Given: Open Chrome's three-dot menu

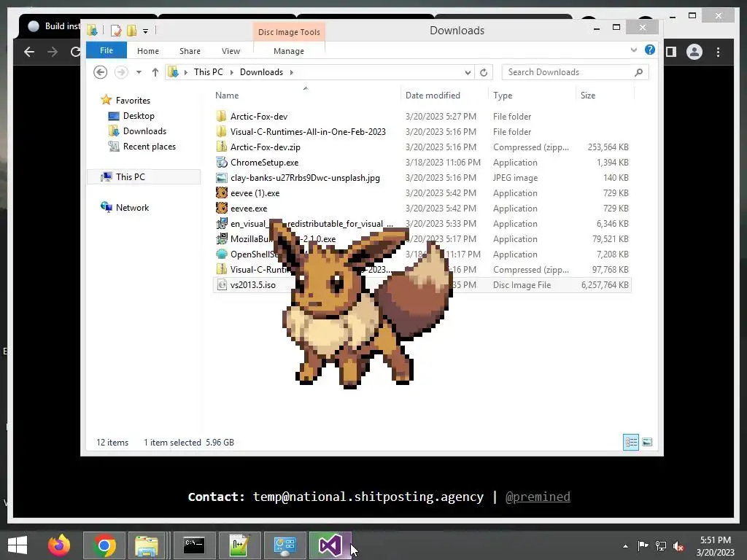Looking at the screenshot, I should (x=718, y=52).
